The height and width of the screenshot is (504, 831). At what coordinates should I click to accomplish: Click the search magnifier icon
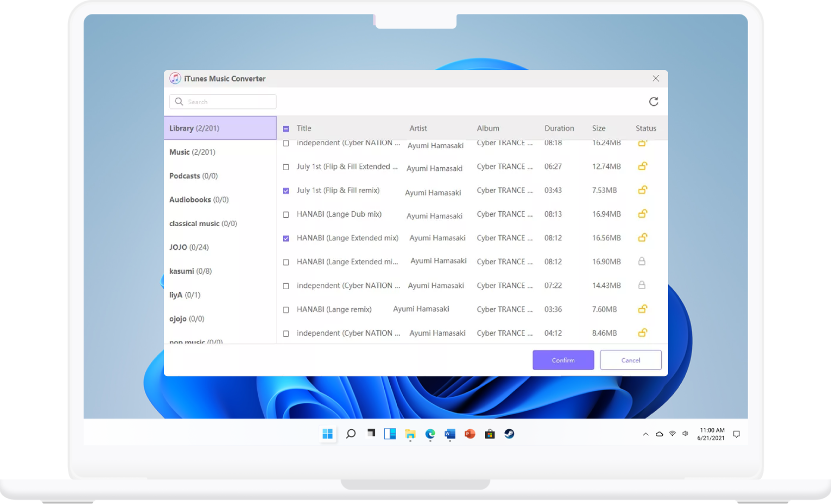click(179, 102)
